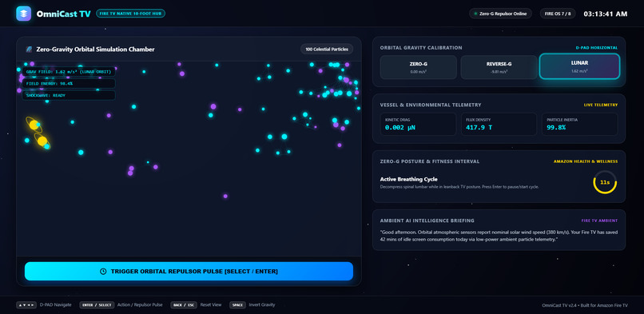Image resolution: width=644 pixels, height=314 pixels.
Task: Click the Ambient AI Intelligence Briefing heading
Action: [427, 221]
